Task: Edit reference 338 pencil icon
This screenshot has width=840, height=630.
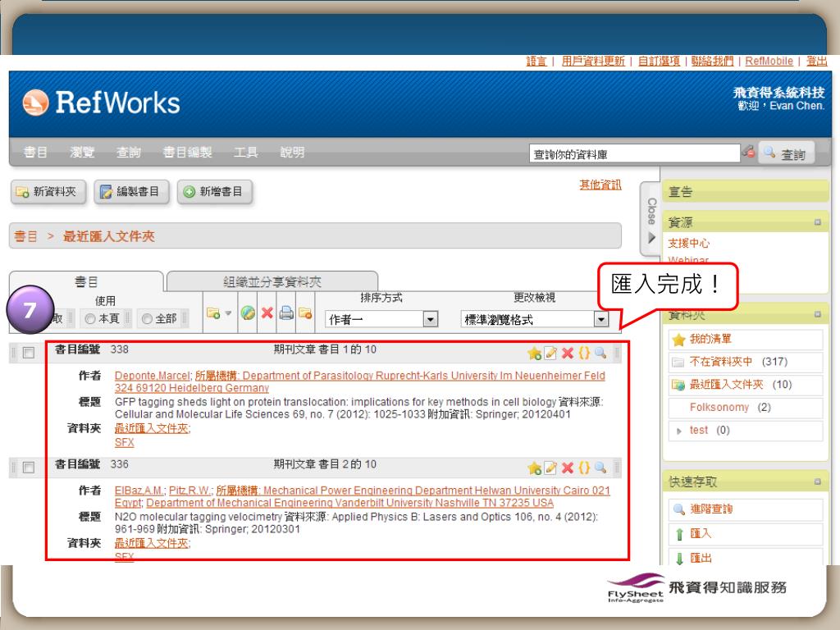Action: click(550, 353)
